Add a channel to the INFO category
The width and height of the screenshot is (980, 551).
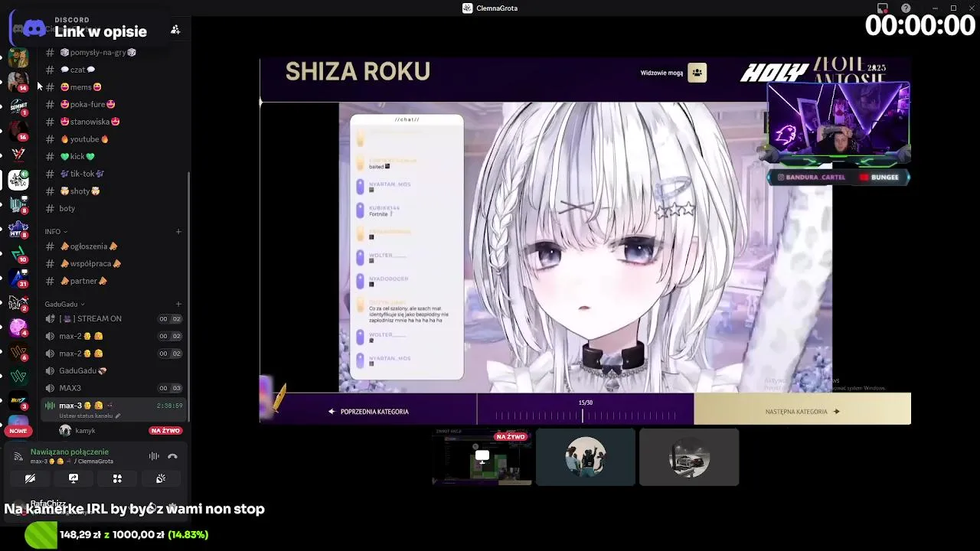click(178, 231)
